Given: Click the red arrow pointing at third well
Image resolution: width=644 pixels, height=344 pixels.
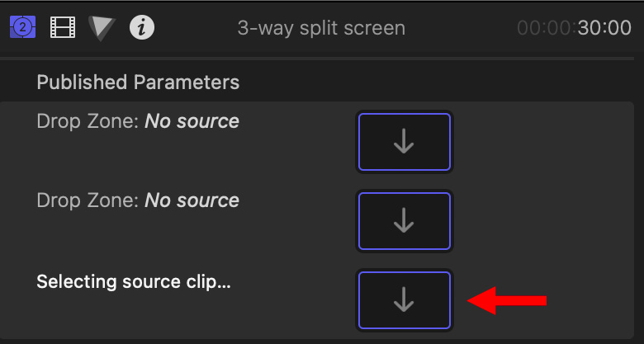Looking at the screenshot, I should [507, 301].
